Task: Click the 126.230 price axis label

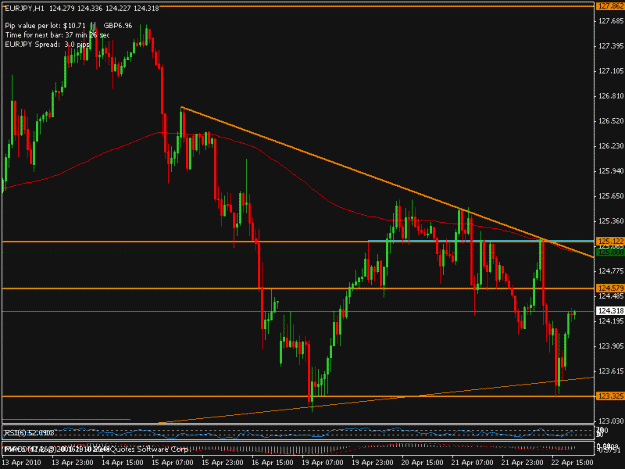Action: click(611, 146)
